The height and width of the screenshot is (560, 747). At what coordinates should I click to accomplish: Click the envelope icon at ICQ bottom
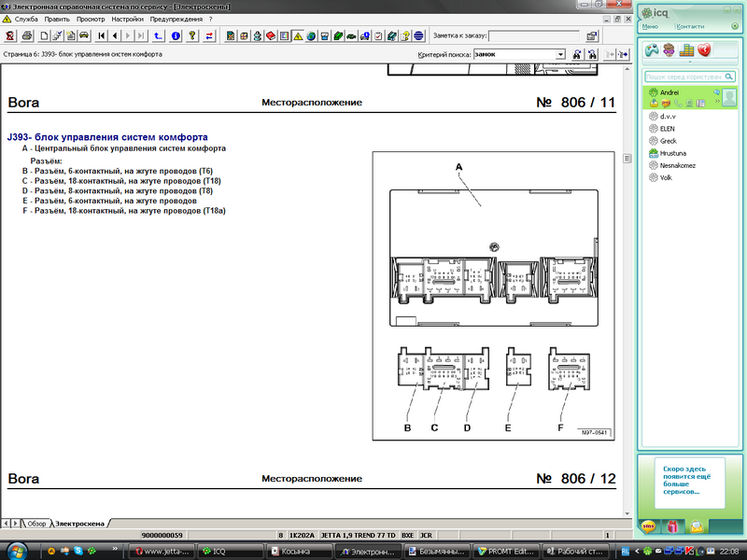pos(697,526)
